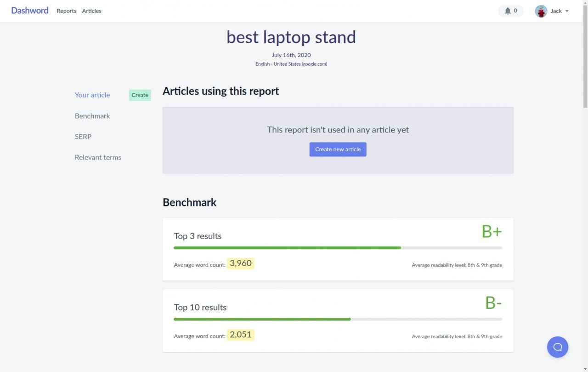Viewport: 588px width, 372px height.
Task: Click Jack's profile avatar picture
Action: [541, 11]
